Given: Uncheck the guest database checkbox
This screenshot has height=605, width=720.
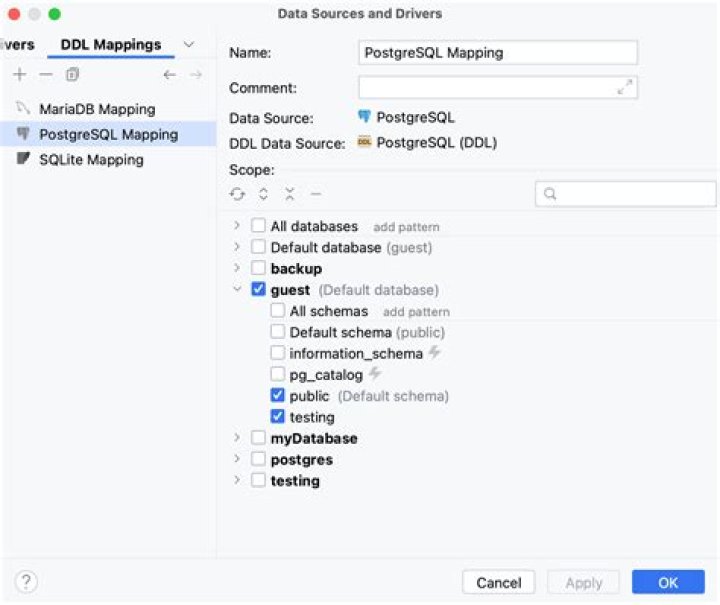Looking at the screenshot, I should click(258, 289).
